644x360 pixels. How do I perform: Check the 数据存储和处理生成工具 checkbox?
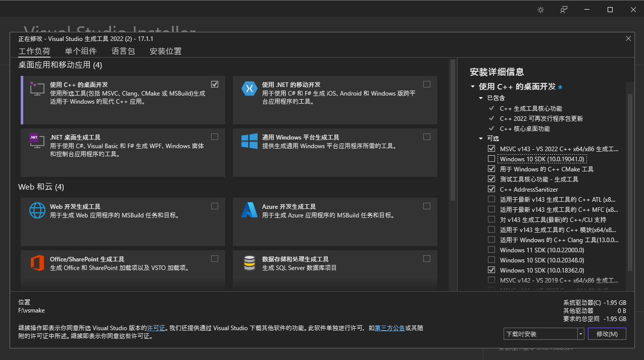coord(427,258)
